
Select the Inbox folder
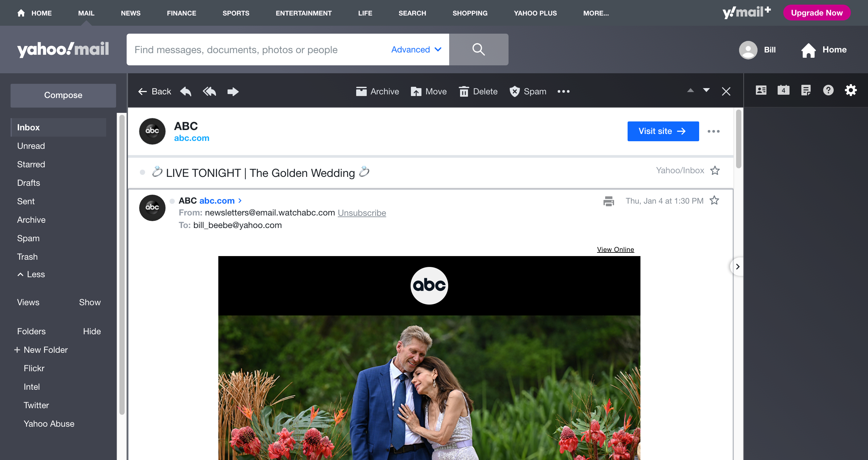pyautogui.click(x=58, y=127)
